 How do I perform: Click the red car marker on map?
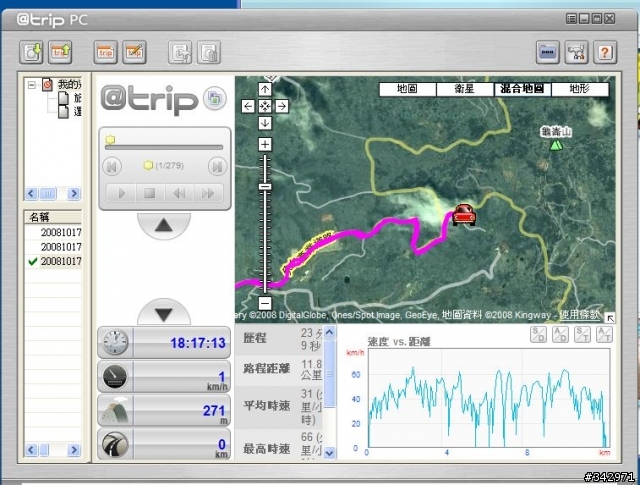point(464,215)
